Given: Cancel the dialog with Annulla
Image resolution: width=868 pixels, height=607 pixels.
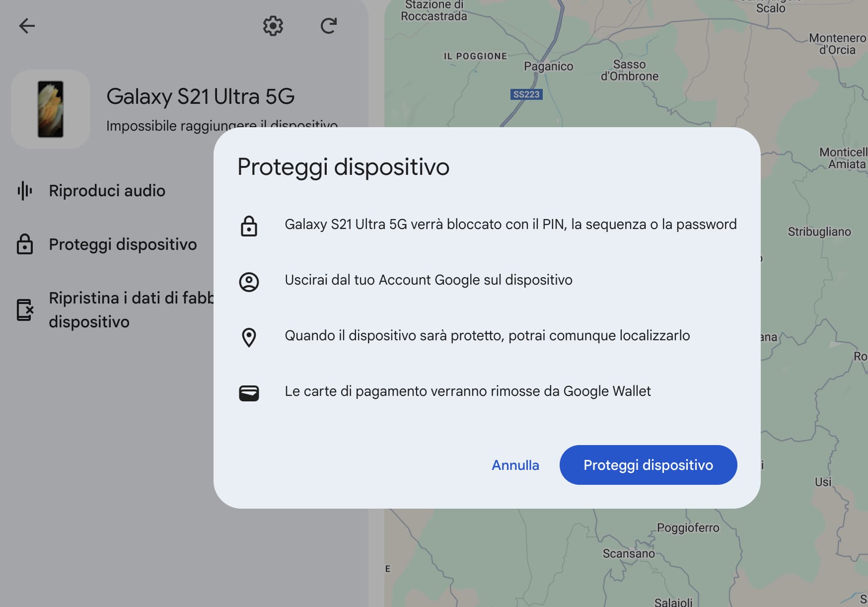Looking at the screenshot, I should tap(515, 465).
